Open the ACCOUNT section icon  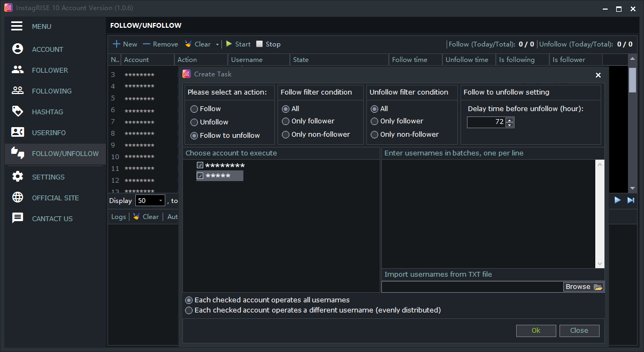click(18, 49)
